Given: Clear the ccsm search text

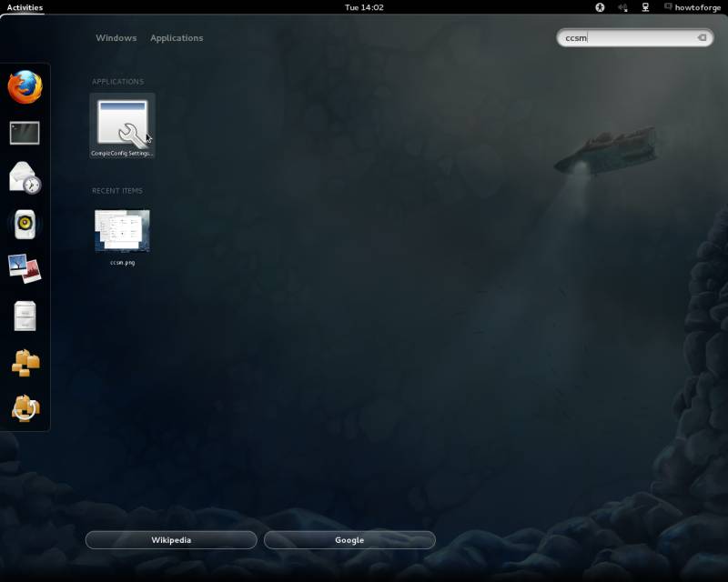Looking at the screenshot, I should pos(702,37).
